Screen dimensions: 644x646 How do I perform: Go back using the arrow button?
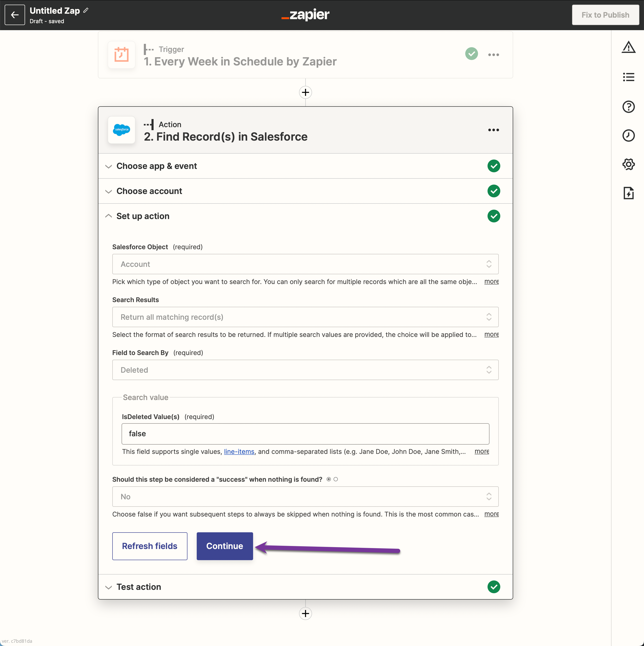click(15, 15)
